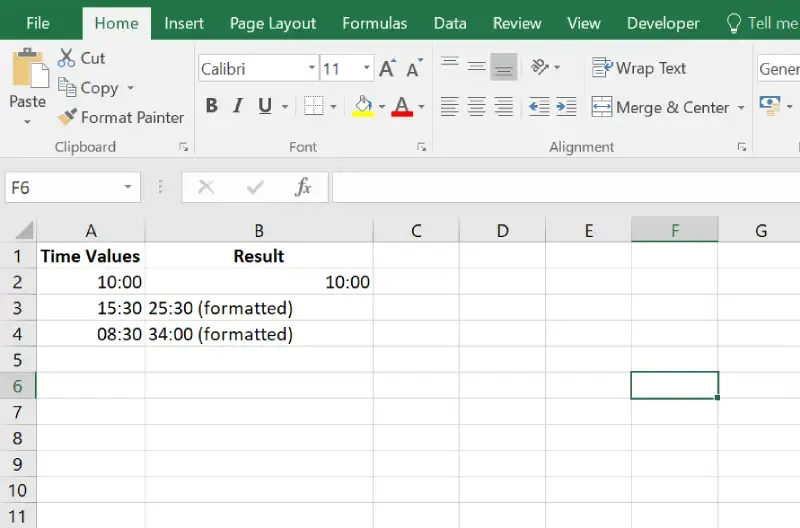Open the Paste options dropdown arrow

(28, 122)
